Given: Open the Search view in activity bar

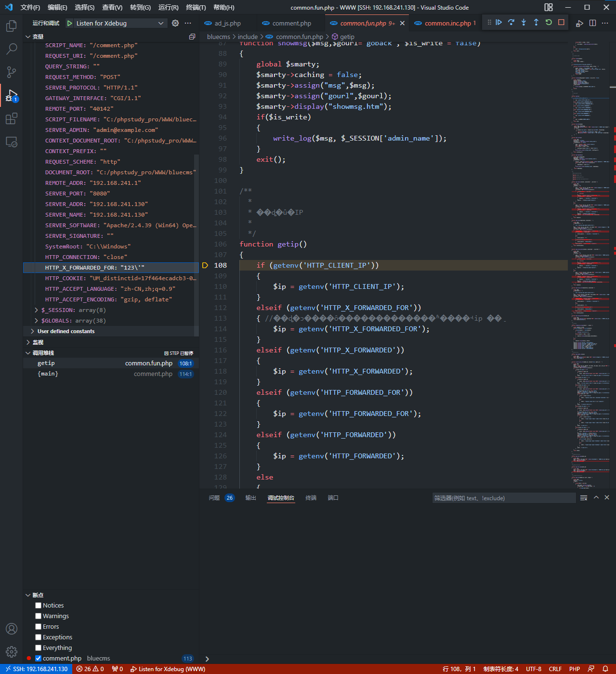Looking at the screenshot, I should click(12, 49).
